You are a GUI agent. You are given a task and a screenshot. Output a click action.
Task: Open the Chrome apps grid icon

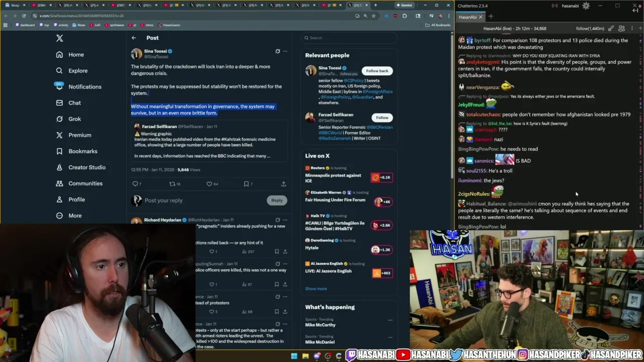point(6,25)
